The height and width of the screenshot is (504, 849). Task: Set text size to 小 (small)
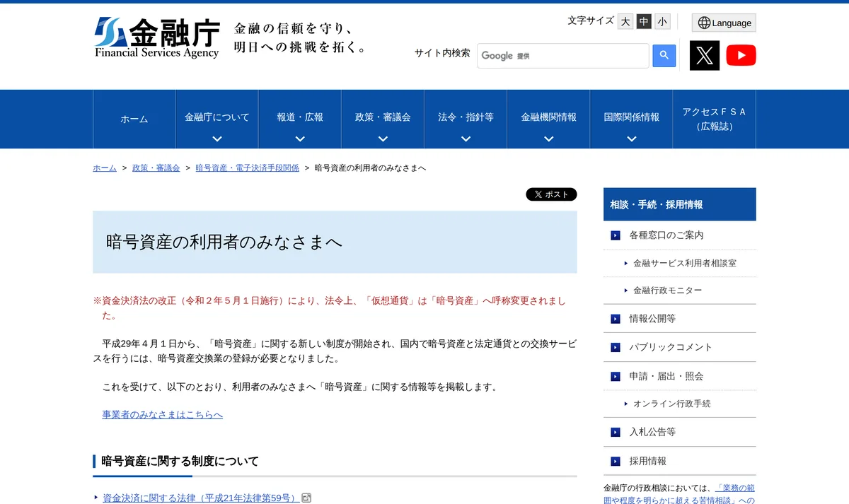[662, 22]
